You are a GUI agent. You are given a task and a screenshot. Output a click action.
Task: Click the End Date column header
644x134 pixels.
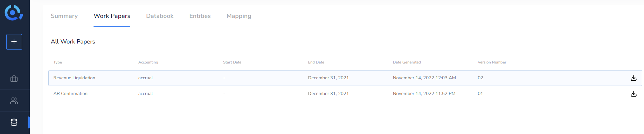point(316,62)
